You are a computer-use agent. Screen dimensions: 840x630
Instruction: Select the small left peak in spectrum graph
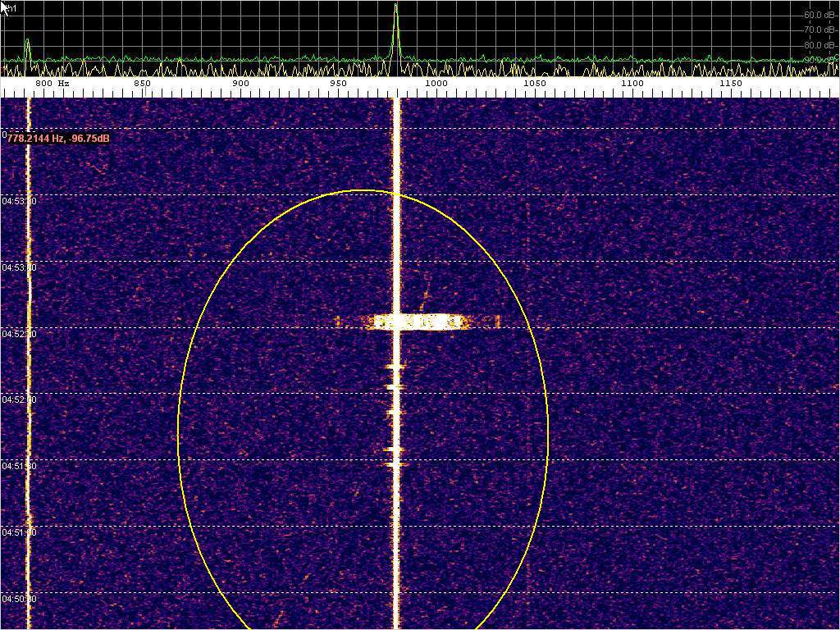coord(27,43)
